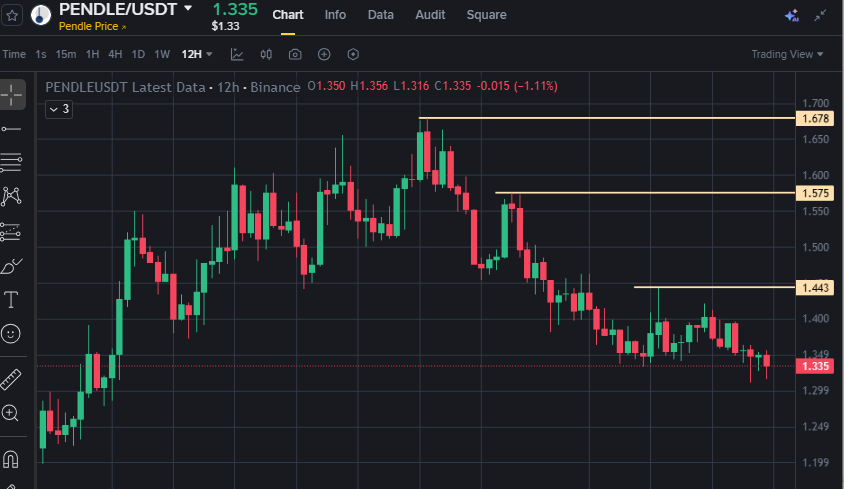The image size is (844, 489).
Task: Select the Time interval option
Action: click(x=14, y=54)
